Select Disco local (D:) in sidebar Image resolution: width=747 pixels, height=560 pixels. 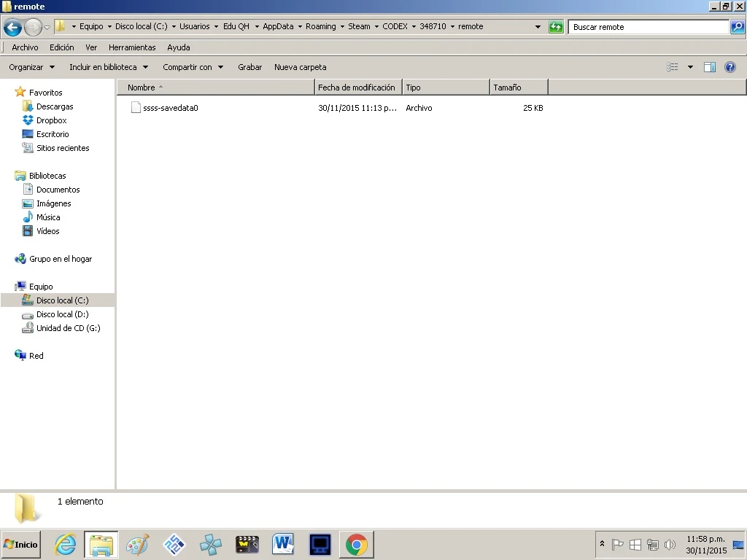(63, 314)
